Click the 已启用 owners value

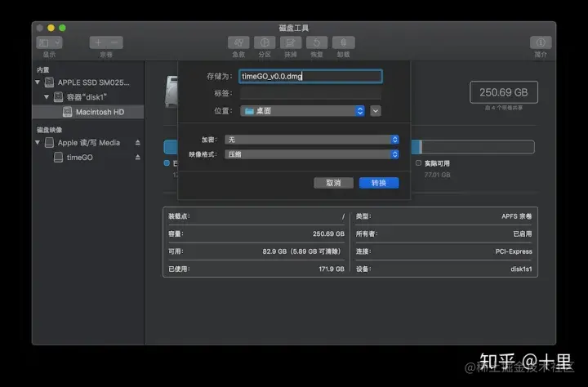click(523, 234)
